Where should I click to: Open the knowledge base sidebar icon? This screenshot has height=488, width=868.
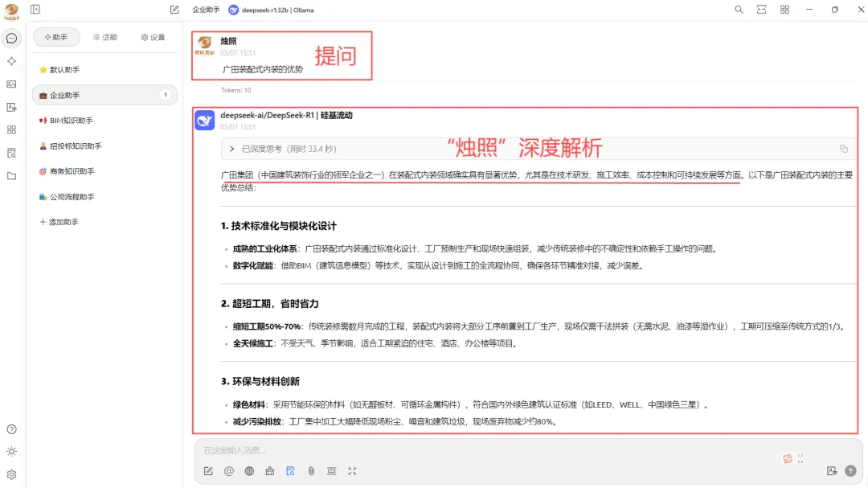point(11,153)
